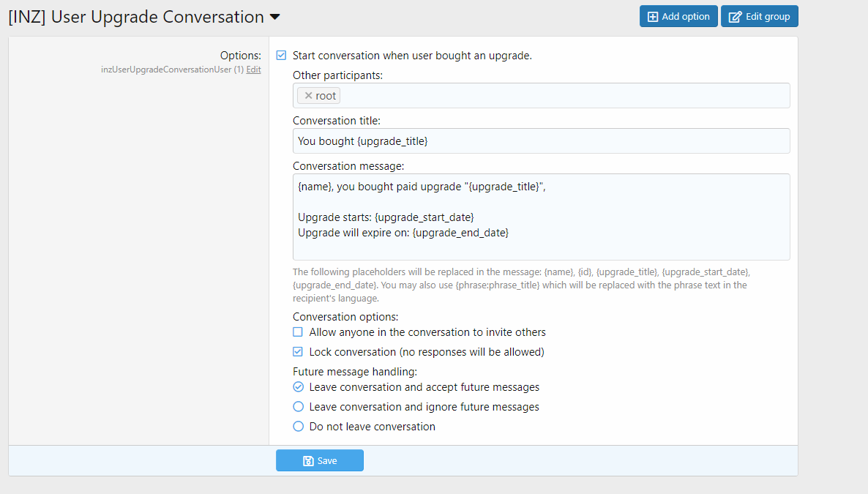This screenshot has width=868, height=494.
Task: Remove root participant via the x icon
Action: pyautogui.click(x=308, y=96)
